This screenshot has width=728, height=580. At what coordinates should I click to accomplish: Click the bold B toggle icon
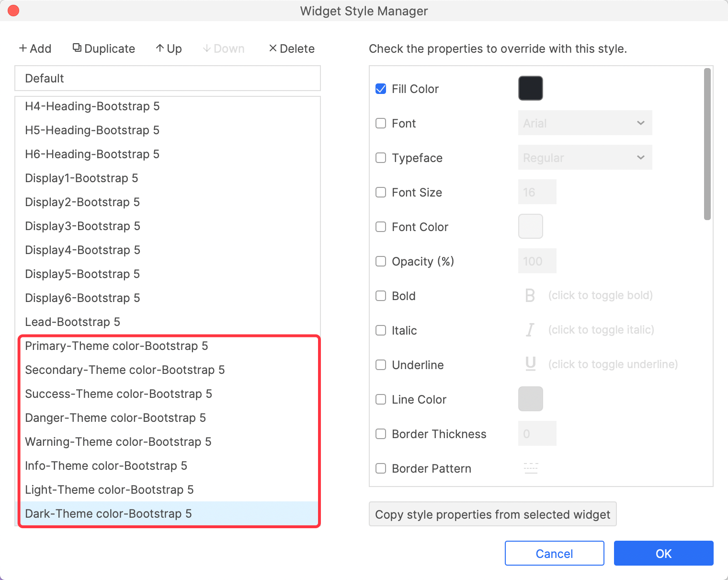pos(530,296)
